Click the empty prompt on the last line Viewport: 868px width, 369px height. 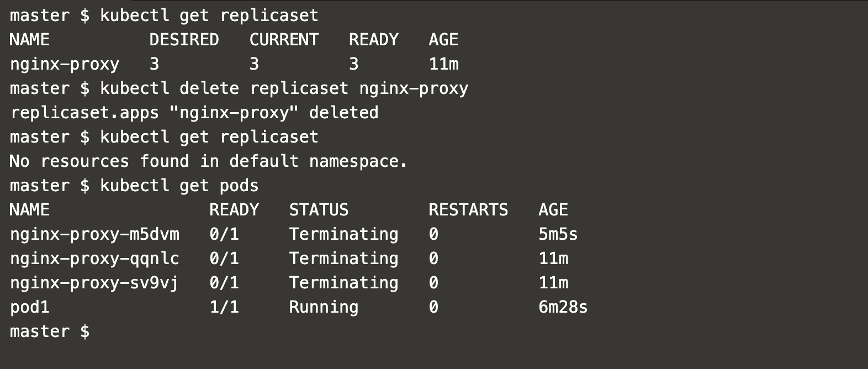click(x=50, y=331)
